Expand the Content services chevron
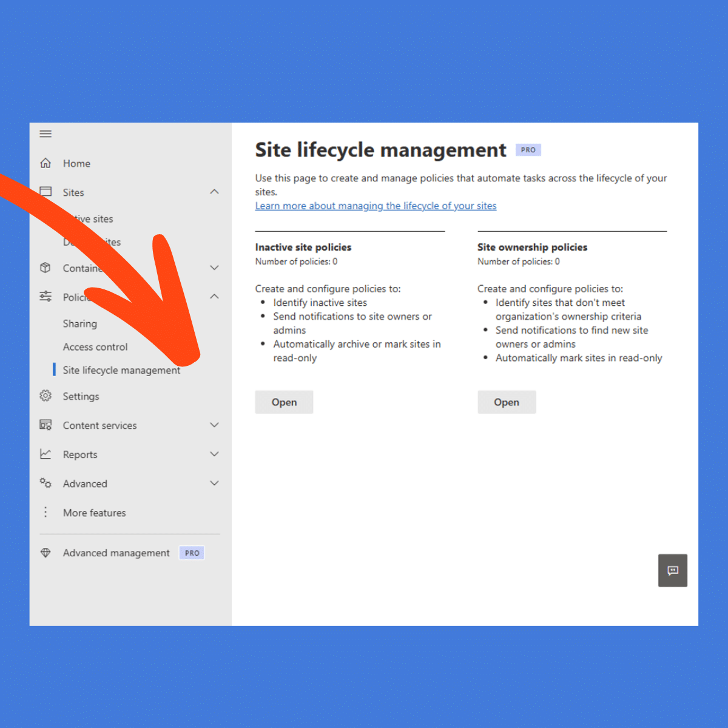The image size is (728, 728). 214,425
